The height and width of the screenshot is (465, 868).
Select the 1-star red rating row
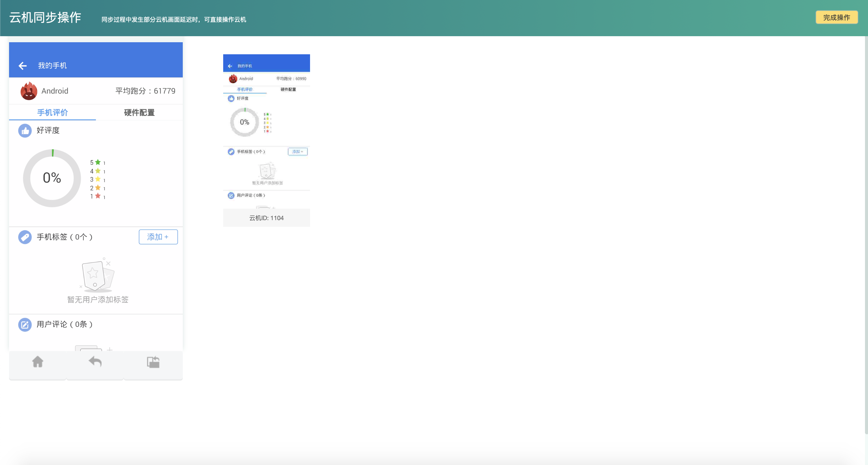(x=97, y=196)
